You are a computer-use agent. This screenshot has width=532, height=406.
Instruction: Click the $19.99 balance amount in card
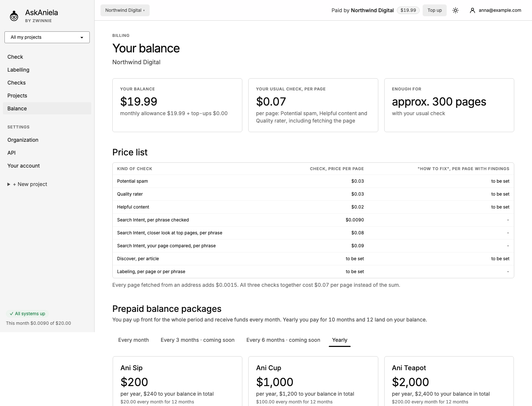click(139, 101)
